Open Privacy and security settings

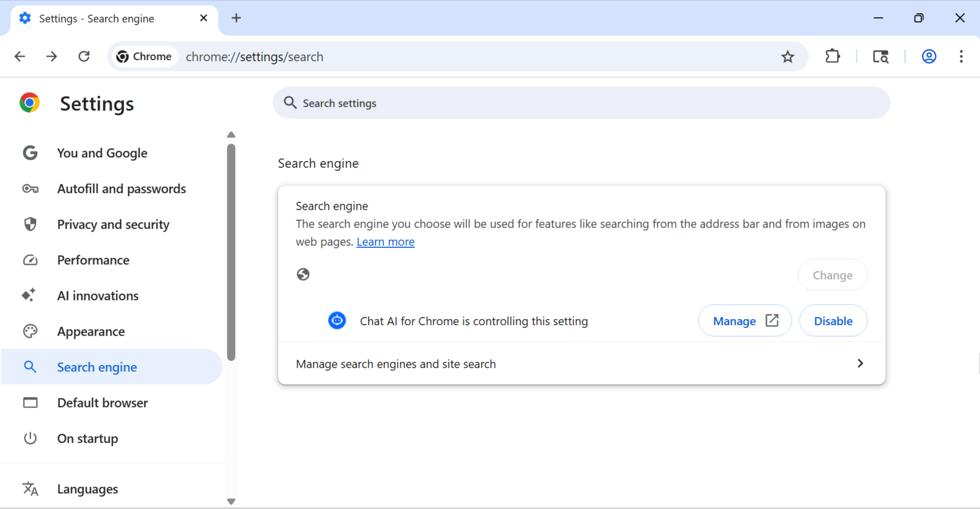point(112,224)
